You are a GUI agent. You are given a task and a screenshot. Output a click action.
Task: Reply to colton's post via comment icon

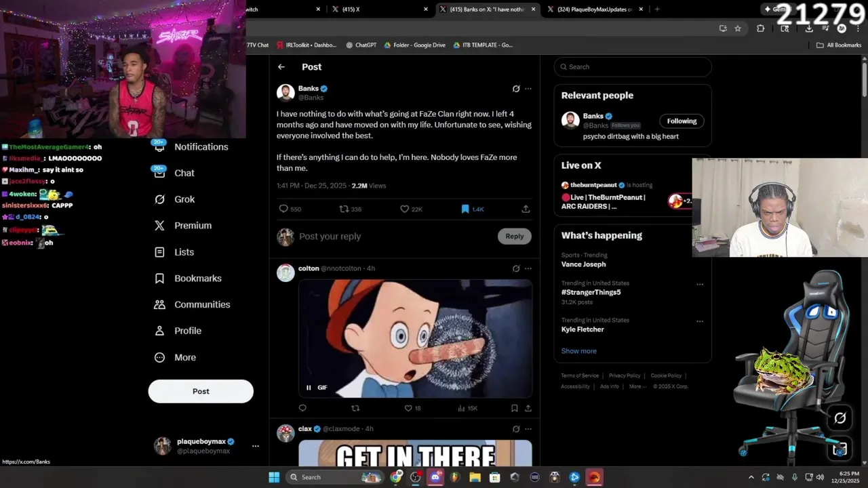coord(302,408)
